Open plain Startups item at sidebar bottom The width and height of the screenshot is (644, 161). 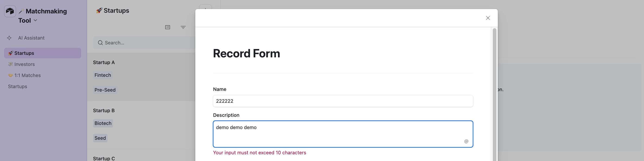click(x=18, y=86)
